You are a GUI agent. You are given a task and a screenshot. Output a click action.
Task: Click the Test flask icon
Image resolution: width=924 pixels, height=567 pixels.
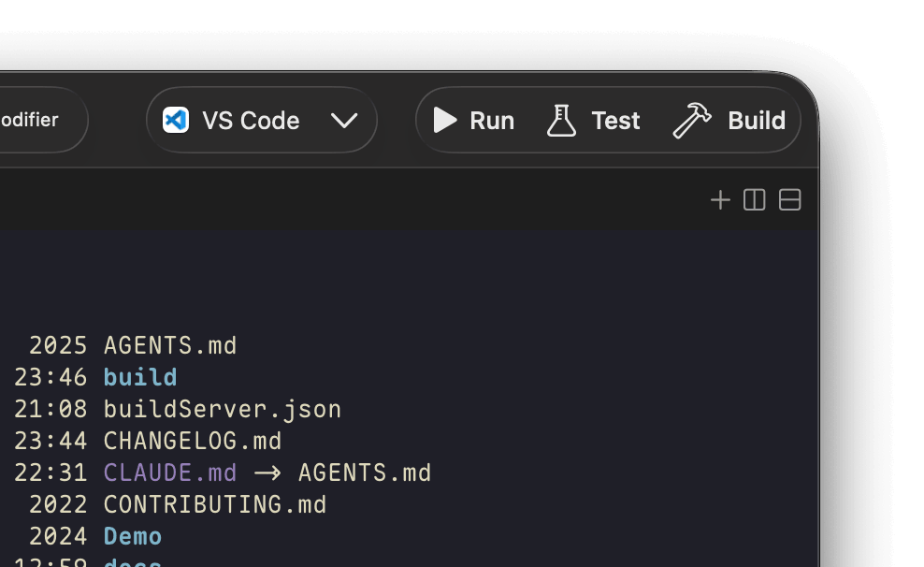tap(561, 120)
